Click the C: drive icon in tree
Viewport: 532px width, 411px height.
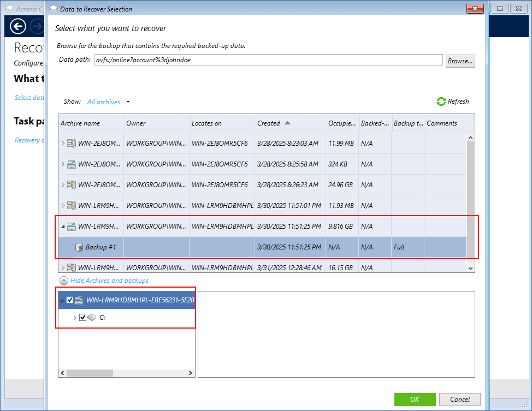point(92,318)
